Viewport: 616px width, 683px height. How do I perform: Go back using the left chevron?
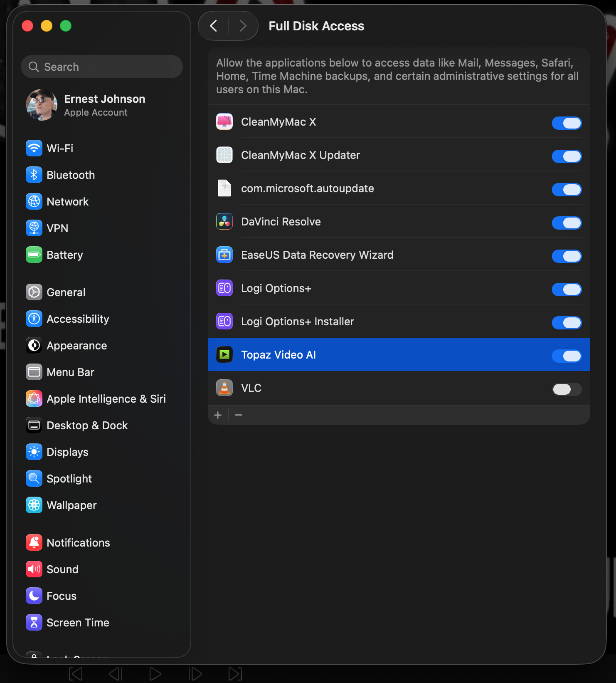click(214, 26)
